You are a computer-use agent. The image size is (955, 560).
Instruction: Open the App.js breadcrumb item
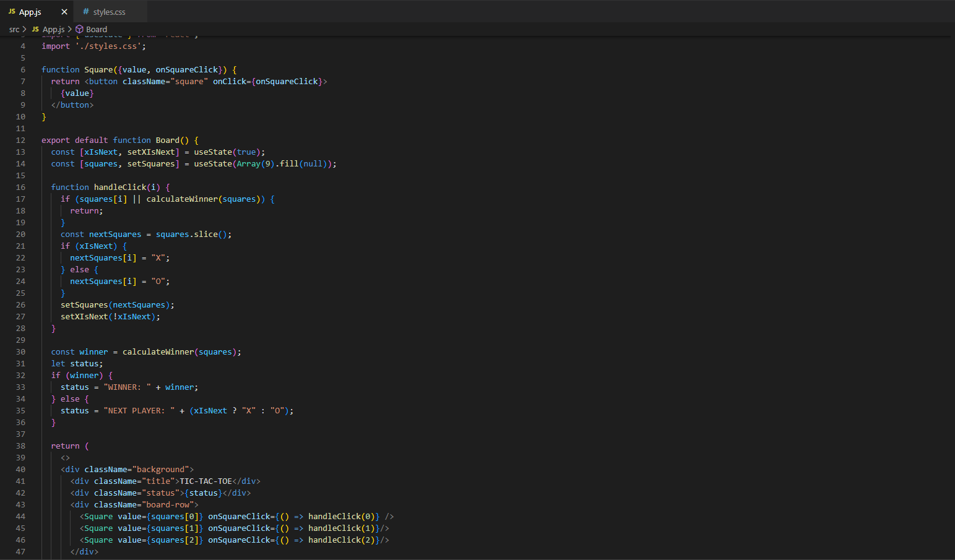point(53,29)
